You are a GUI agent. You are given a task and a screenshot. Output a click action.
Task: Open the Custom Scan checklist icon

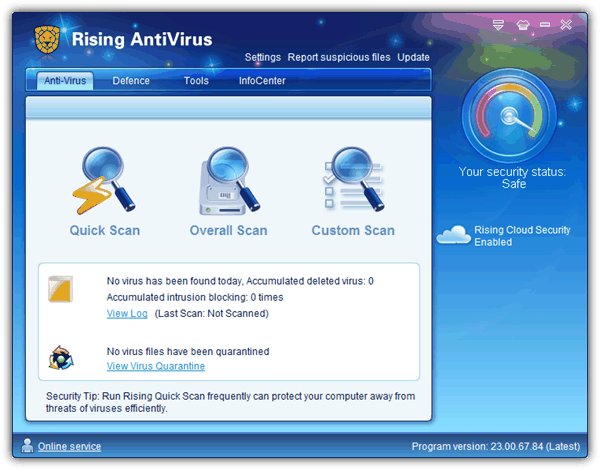coord(353,179)
